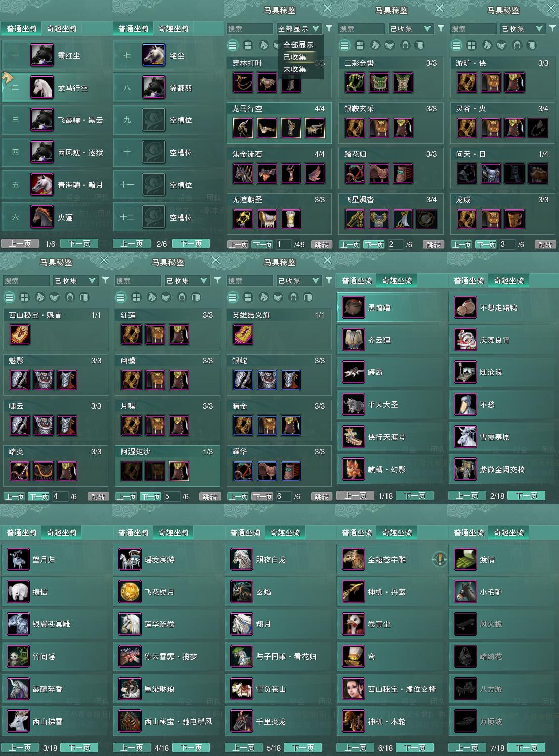
Task: Select the 阿湿矩沙 set title
Action: point(136,452)
